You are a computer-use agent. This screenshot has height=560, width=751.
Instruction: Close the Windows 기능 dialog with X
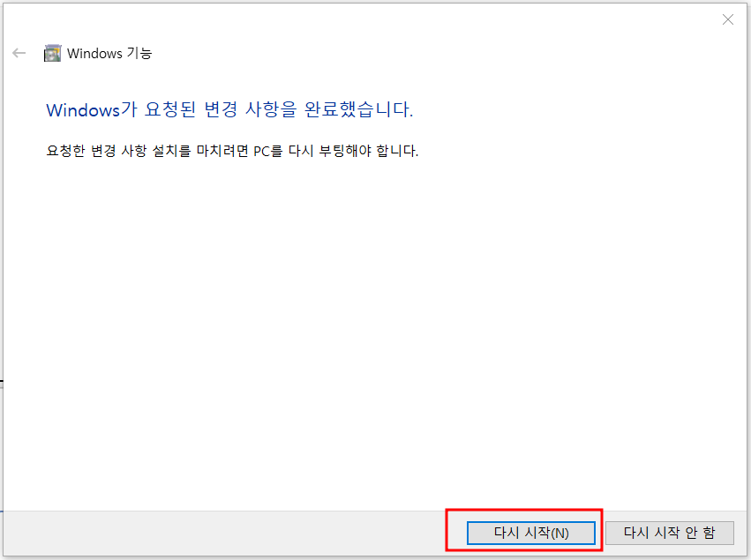tap(727, 19)
